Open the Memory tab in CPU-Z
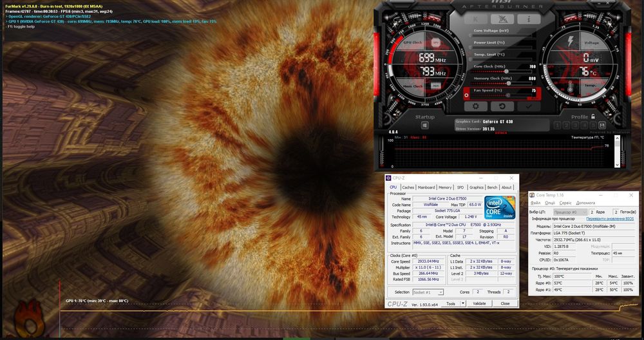This screenshot has width=644, height=340. tap(445, 187)
